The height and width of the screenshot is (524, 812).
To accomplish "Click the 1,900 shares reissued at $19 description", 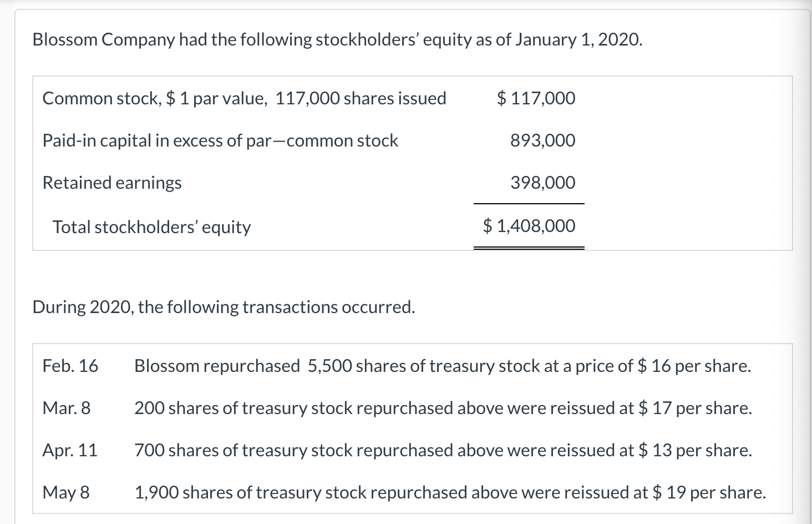I will 450,492.
